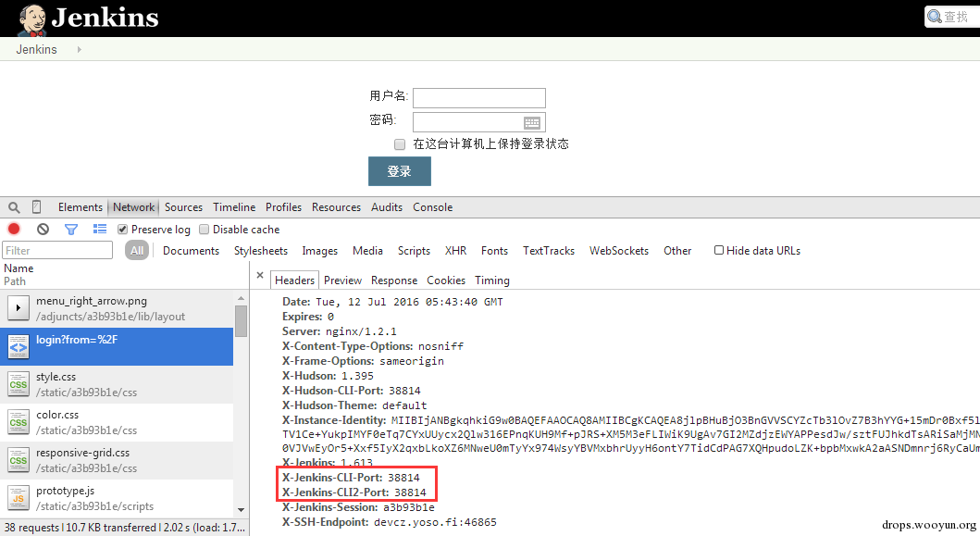980x536 pixels.
Task: Click scrollbar up arrow in request list
Action: (x=242, y=298)
